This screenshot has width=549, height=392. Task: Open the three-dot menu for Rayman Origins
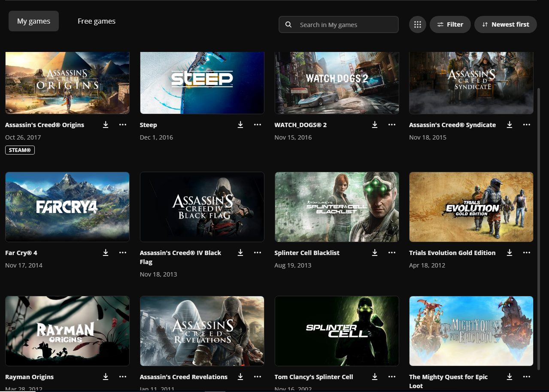click(x=123, y=377)
